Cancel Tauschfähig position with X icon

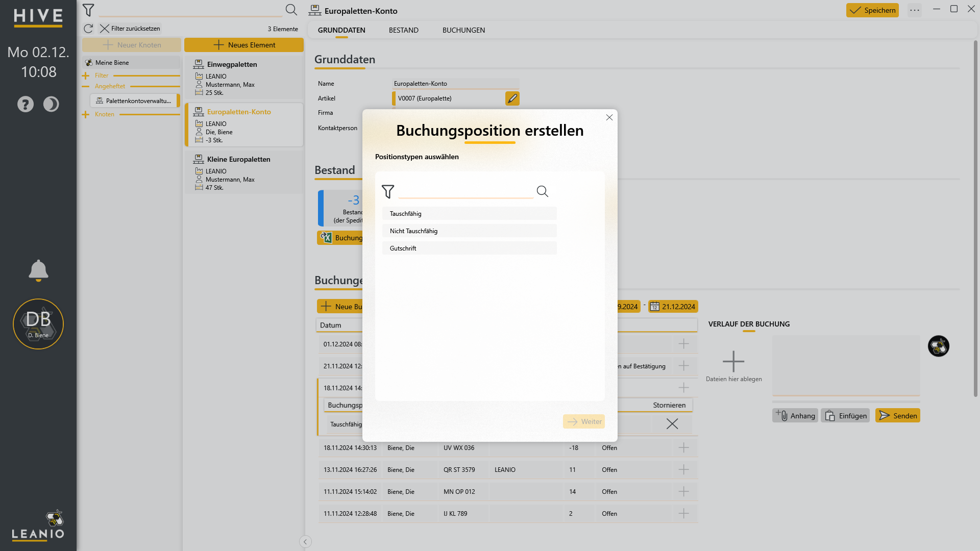[x=672, y=424]
